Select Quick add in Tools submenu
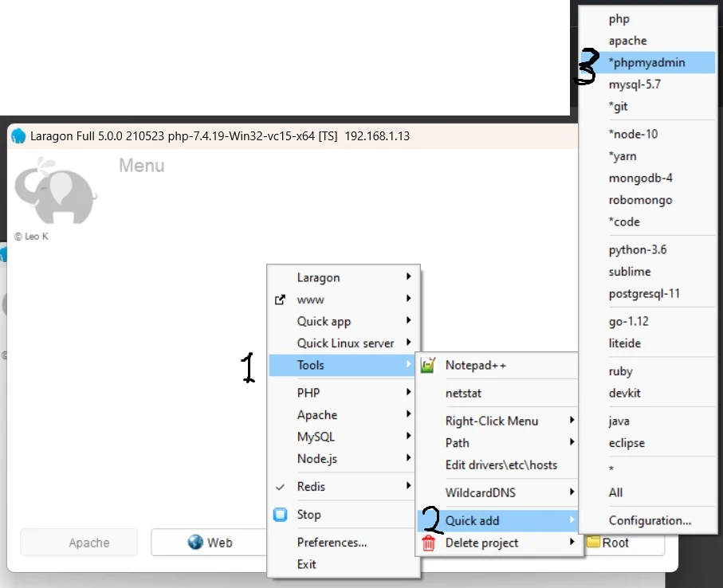Viewport: 723px width, 588px height. point(498,521)
